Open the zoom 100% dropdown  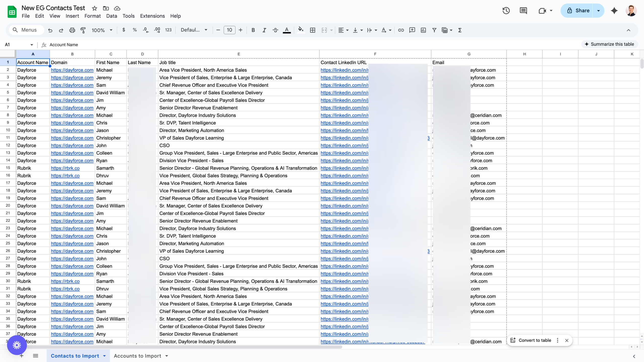coord(102,30)
